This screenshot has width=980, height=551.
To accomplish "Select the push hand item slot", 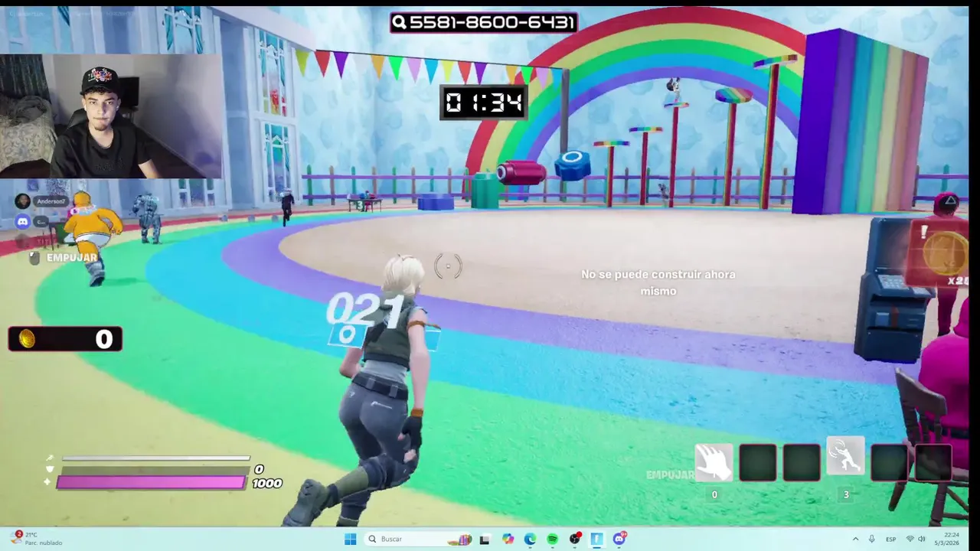I will click(714, 462).
